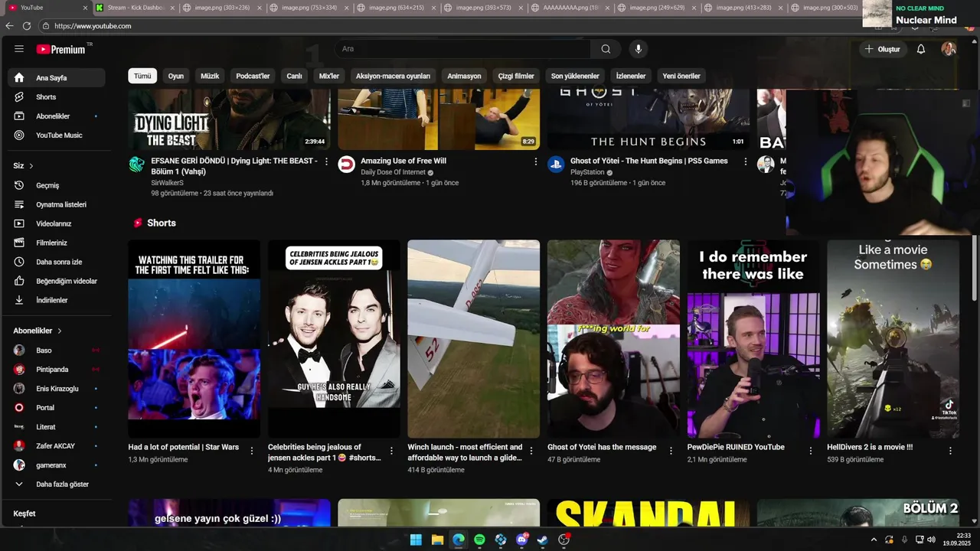
Task: Open options for the Ghost of Yōtei video
Action: point(745,161)
